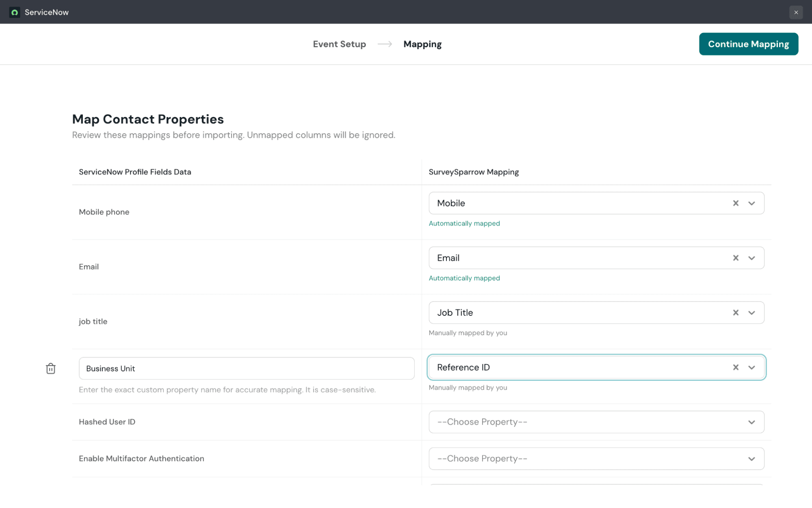Clear the Email mapping selection
The height and width of the screenshot is (508, 812).
click(736, 258)
